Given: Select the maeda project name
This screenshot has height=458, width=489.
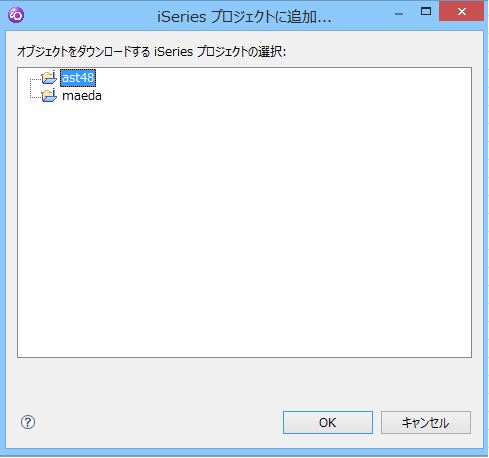Looking at the screenshot, I should 82,96.
